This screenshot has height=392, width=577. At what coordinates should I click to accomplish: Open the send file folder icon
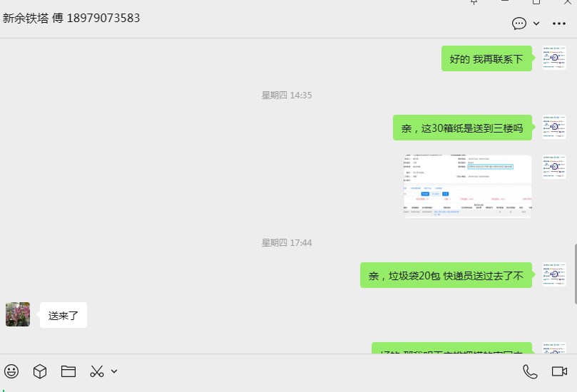[x=68, y=371]
